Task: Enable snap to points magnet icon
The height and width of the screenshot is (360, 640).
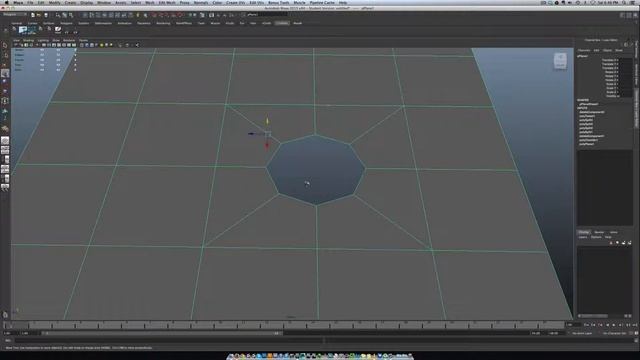Action: (x=167, y=15)
